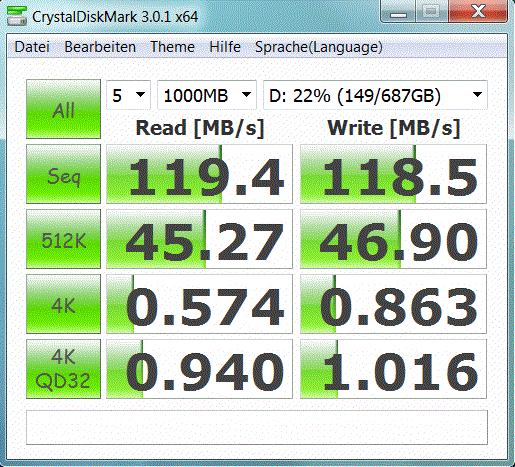Minimize the CrystalDiskMark window
Screen dimensions: 515x467
tap(398, 13)
